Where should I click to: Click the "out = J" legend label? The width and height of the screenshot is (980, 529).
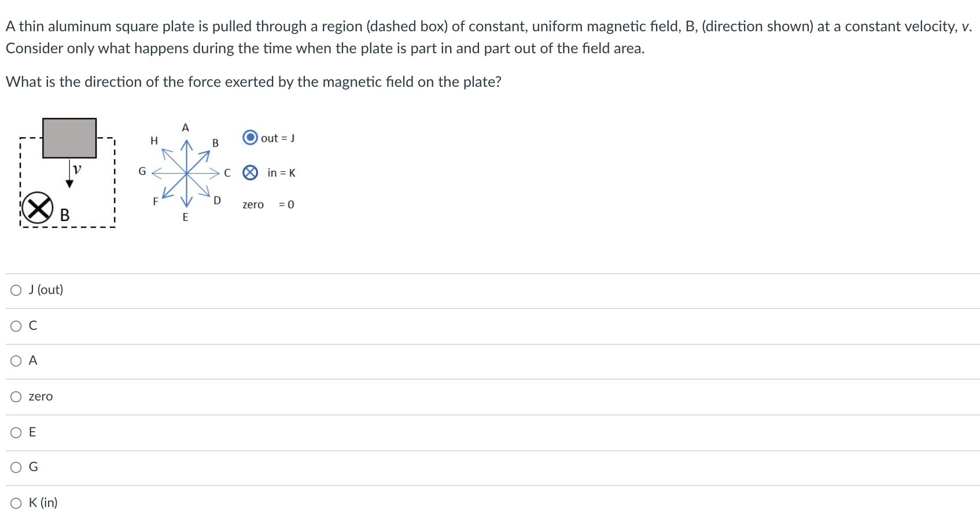pyautogui.click(x=278, y=138)
